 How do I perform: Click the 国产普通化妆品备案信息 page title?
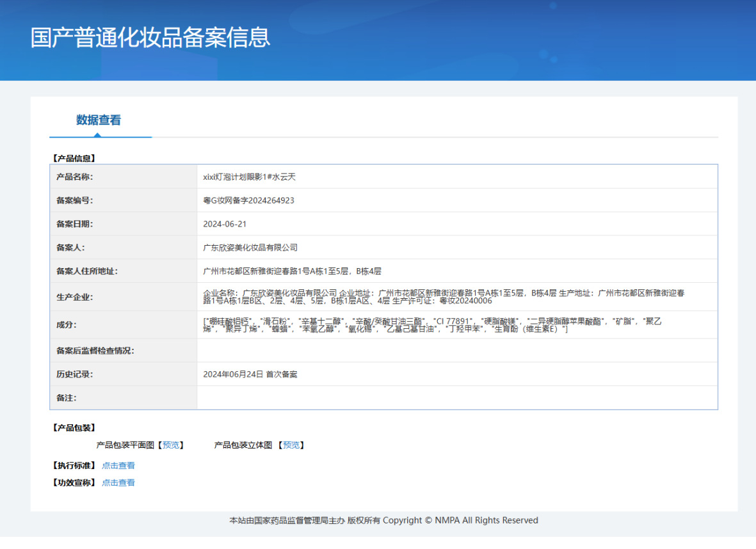click(150, 37)
